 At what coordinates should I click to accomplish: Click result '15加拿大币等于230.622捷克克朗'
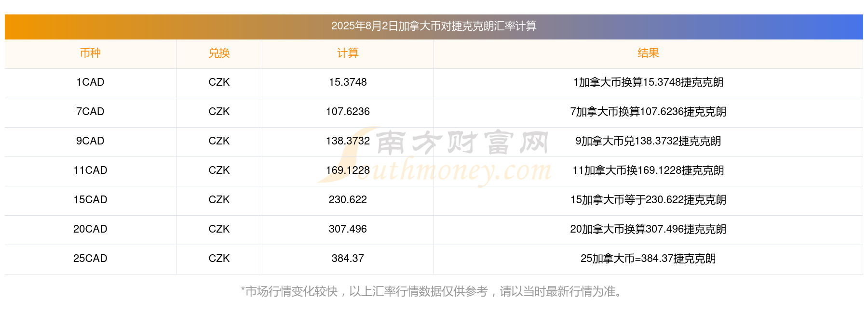click(648, 200)
